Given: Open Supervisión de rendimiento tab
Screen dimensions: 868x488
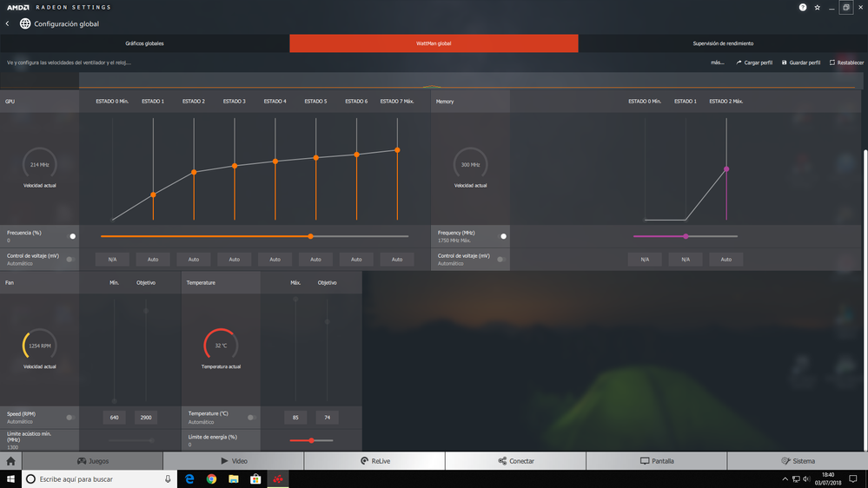Looking at the screenshot, I should (x=723, y=43).
